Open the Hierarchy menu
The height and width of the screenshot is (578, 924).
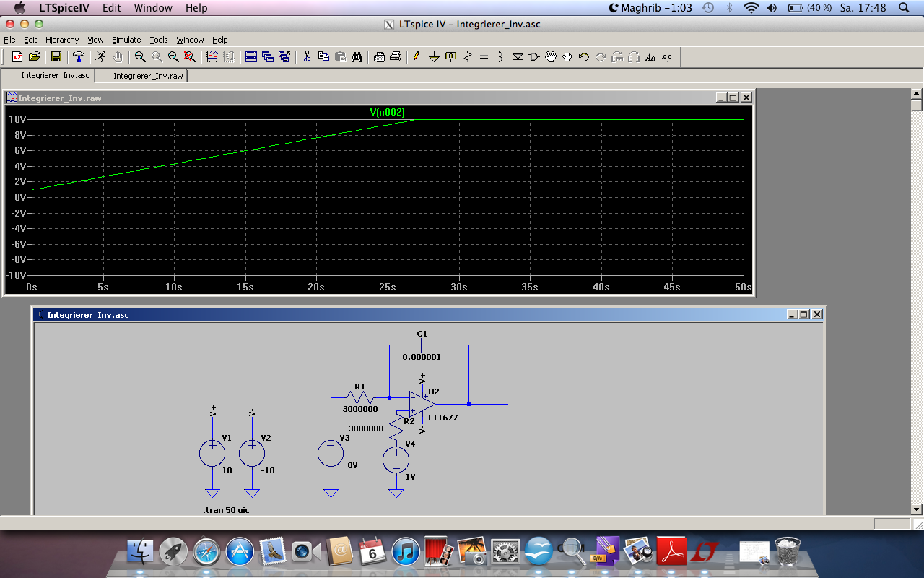[x=62, y=40]
